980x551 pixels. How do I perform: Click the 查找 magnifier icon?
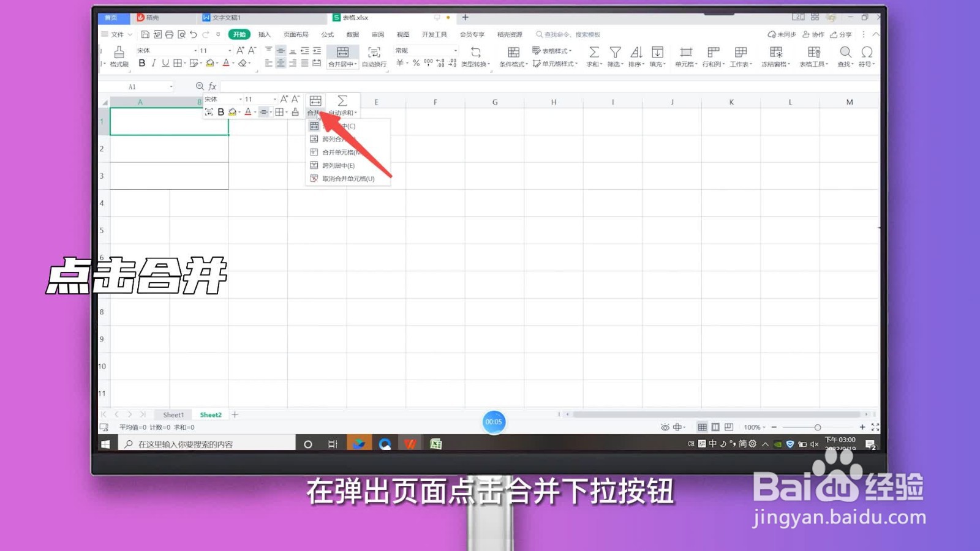click(846, 52)
